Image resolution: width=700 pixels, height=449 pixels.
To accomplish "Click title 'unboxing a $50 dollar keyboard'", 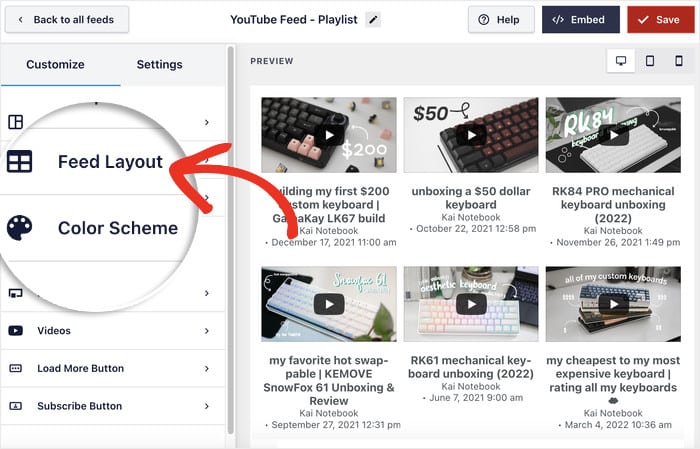I will [471, 198].
